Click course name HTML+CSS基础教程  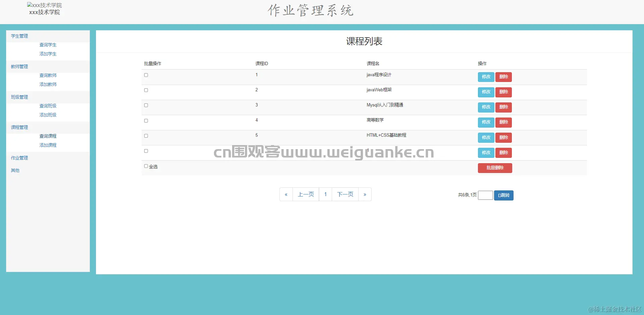click(386, 135)
